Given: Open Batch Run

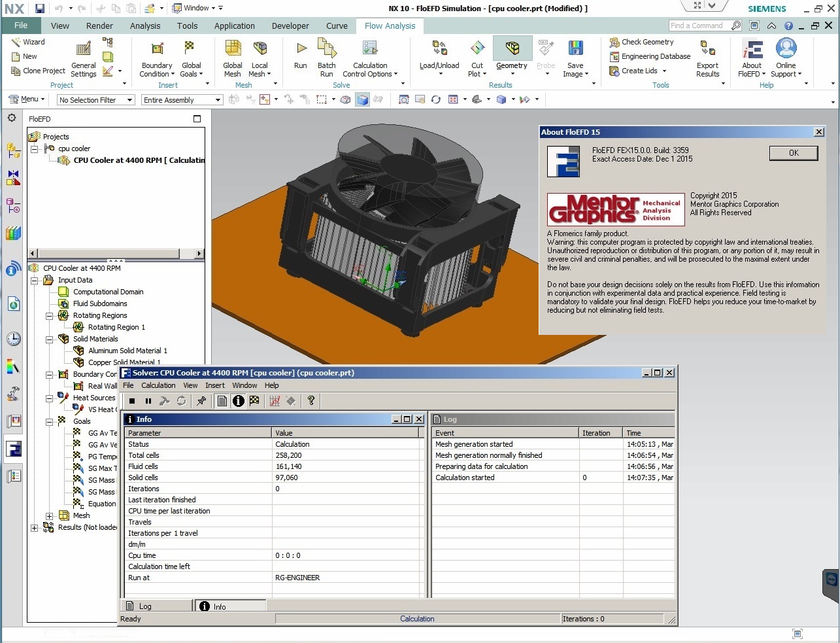Looking at the screenshot, I should tap(326, 58).
